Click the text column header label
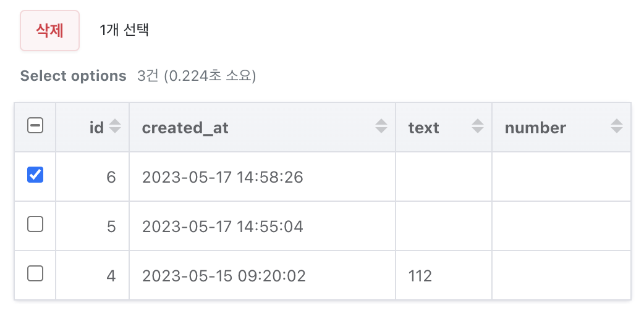The height and width of the screenshot is (311, 644). 423,128
